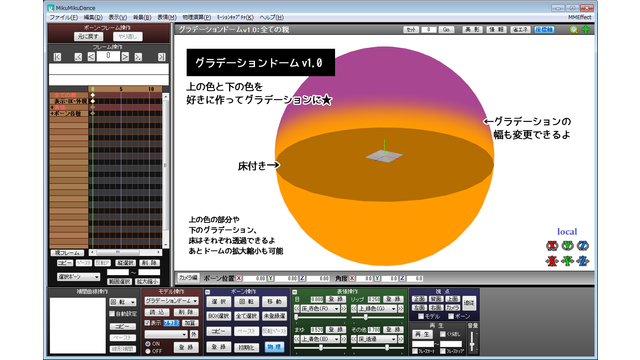Toggle 表示 checkbox in model panel

click(147, 323)
